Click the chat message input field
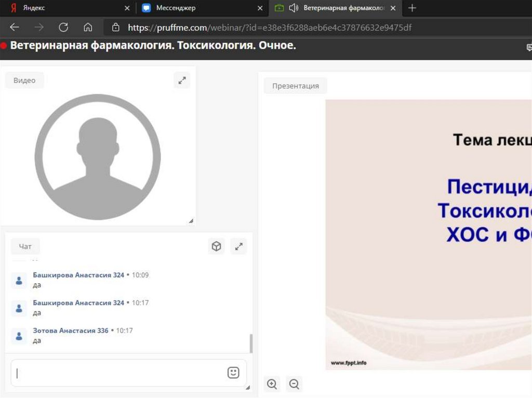The image size is (532, 398). click(119, 373)
